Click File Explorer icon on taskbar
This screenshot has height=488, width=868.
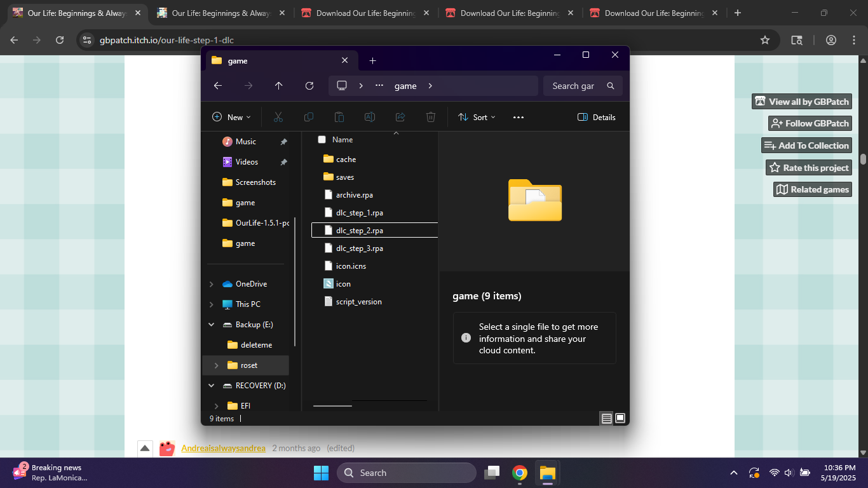coord(547,473)
